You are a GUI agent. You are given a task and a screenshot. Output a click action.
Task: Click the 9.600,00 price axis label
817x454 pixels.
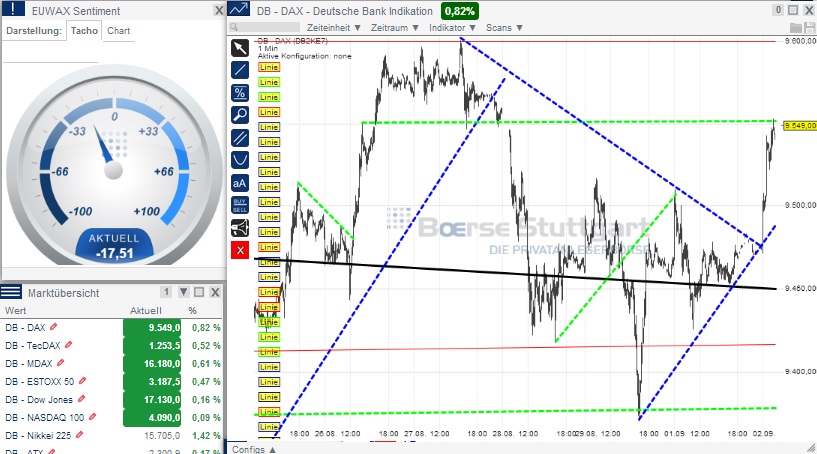tap(800, 41)
